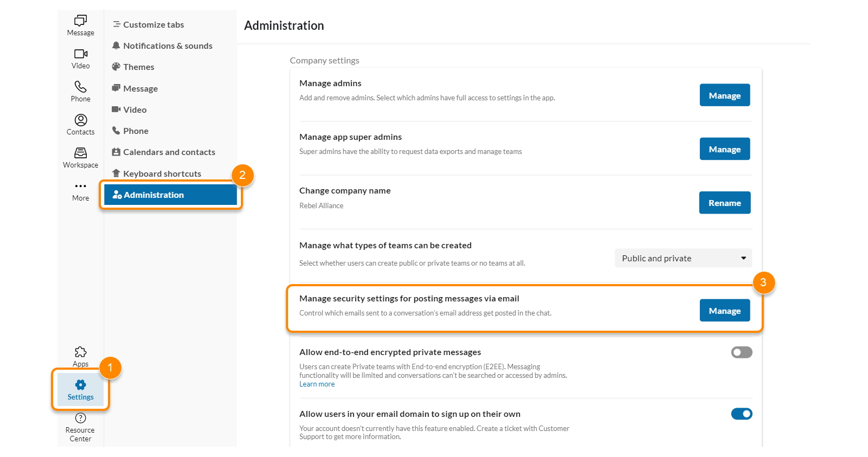Screen dimensions: 868x457
Task: Open the Video camera icon in sidebar
Action: [80, 54]
